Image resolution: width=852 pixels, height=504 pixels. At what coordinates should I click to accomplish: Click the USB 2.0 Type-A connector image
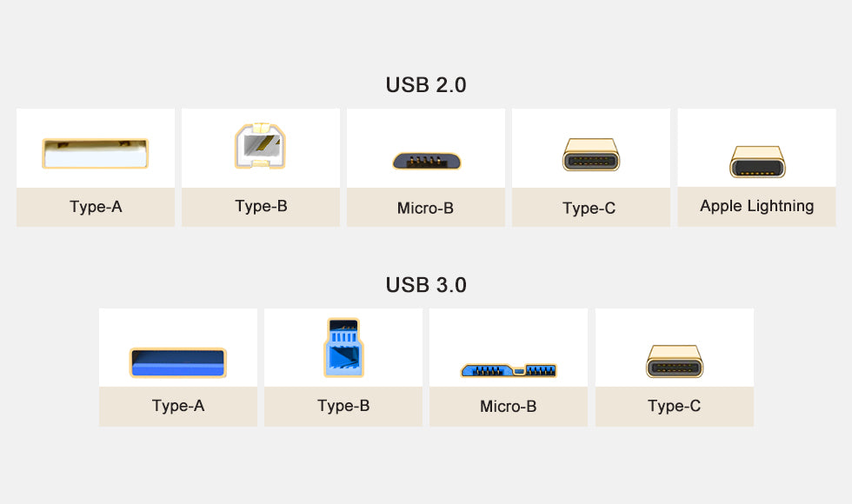(x=95, y=153)
